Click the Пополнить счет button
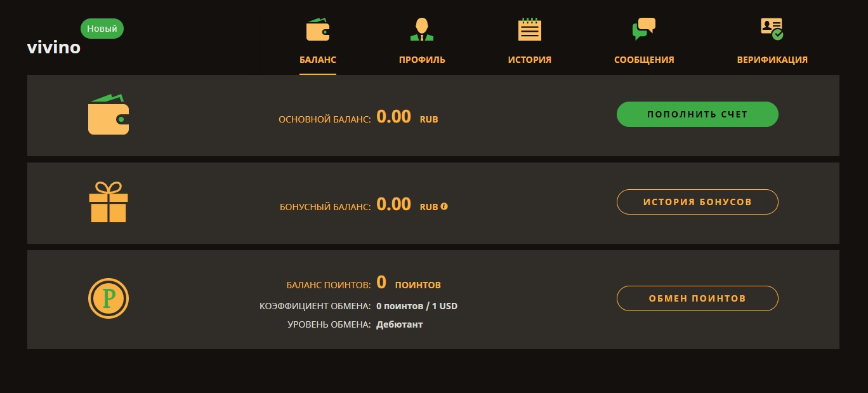 click(697, 114)
